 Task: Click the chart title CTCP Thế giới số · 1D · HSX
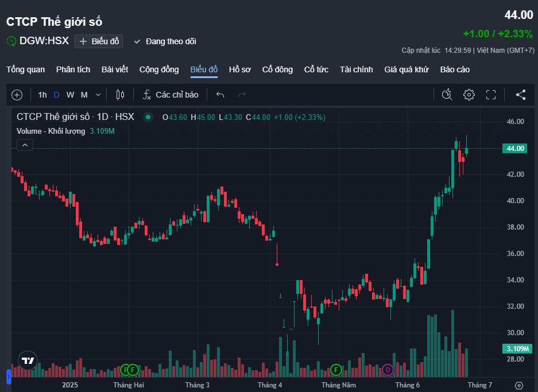point(75,117)
